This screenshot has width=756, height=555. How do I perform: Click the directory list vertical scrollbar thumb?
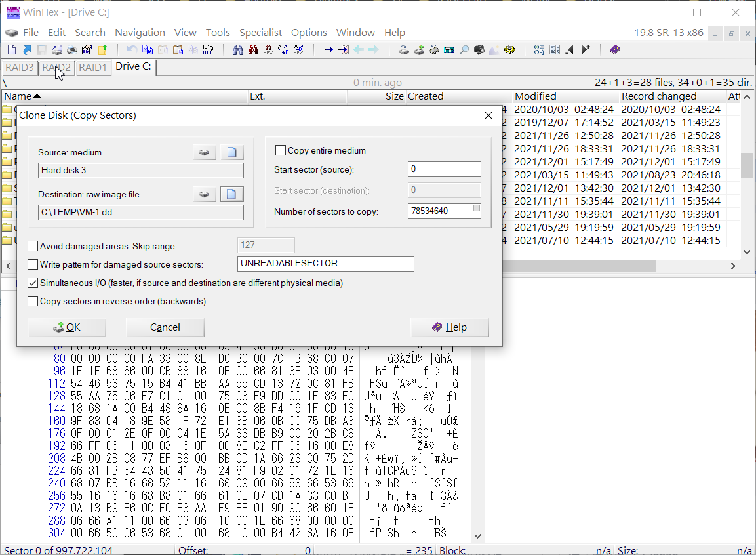click(x=747, y=165)
